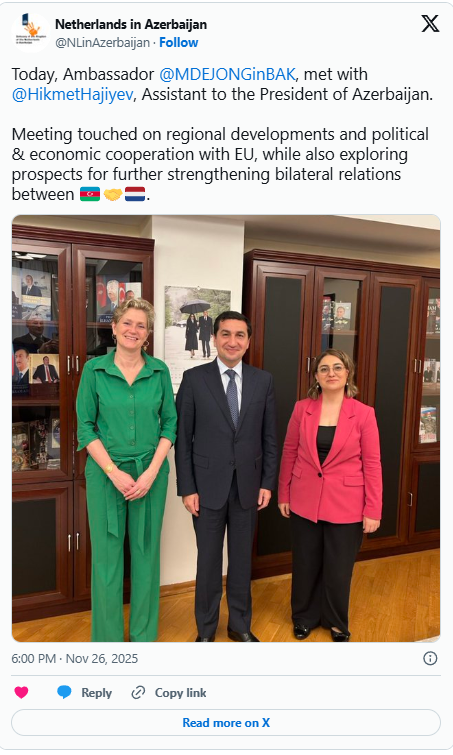This screenshot has height=755, width=453.
Task: Click the tweet body text about EU cooperation
Action: tap(220, 164)
